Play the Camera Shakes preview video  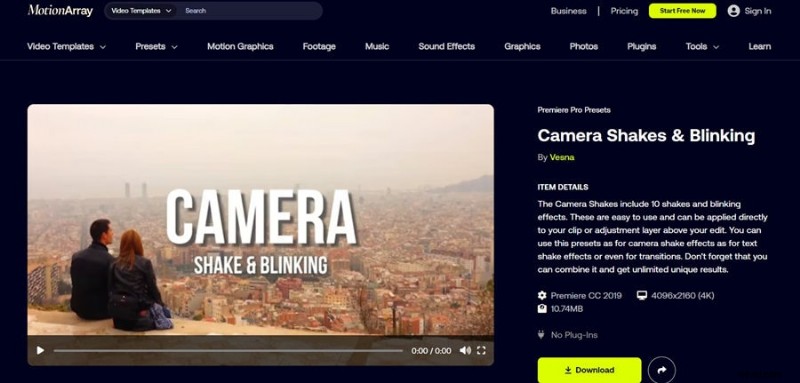pyautogui.click(x=40, y=350)
